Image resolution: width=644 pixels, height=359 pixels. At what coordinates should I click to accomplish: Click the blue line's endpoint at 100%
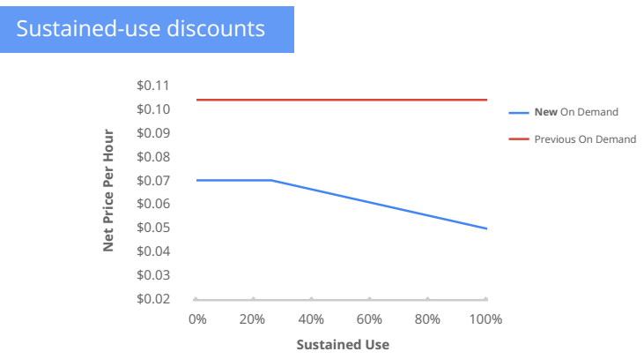[x=486, y=228]
